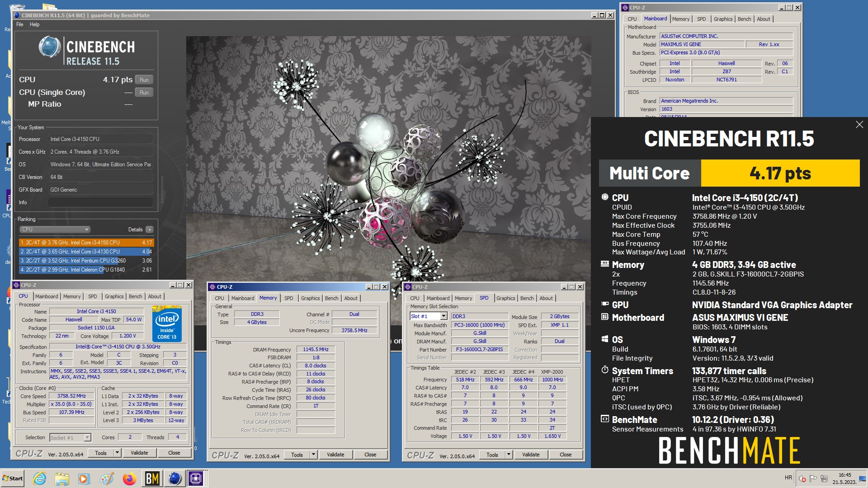Select CPU-Z chip icon in taskbar
This screenshot has height=488, width=868.
pos(196,479)
